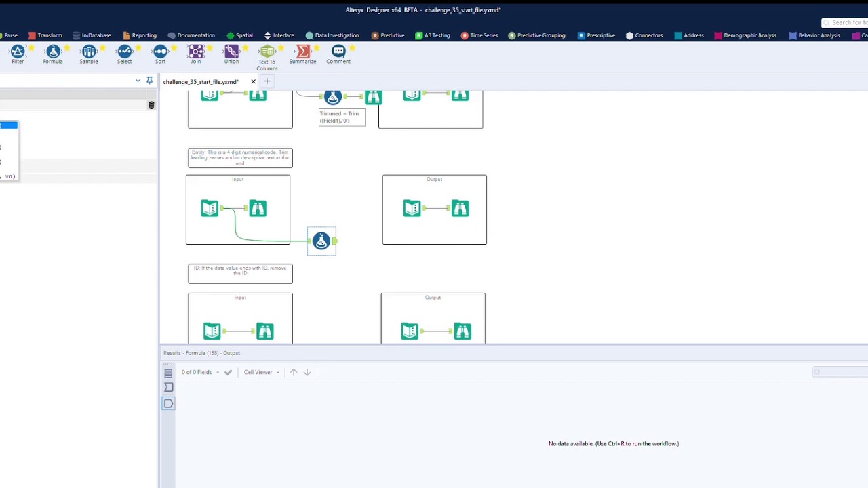The width and height of the screenshot is (868, 488).
Task: Pin the configuration panel
Action: pos(149,81)
